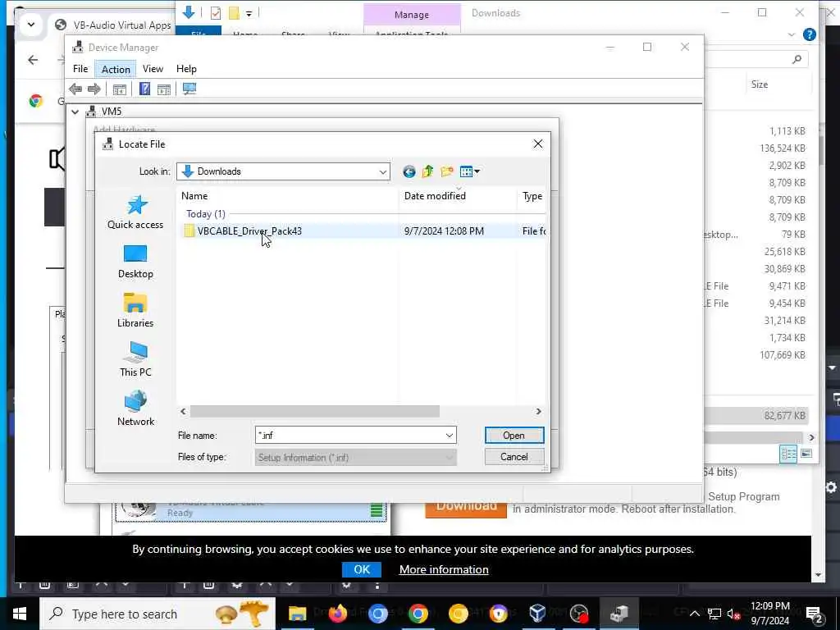This screenshot has height=630, width=840.
Task: Create a new folder in Locate File dialog
Action: pos(447,171)
